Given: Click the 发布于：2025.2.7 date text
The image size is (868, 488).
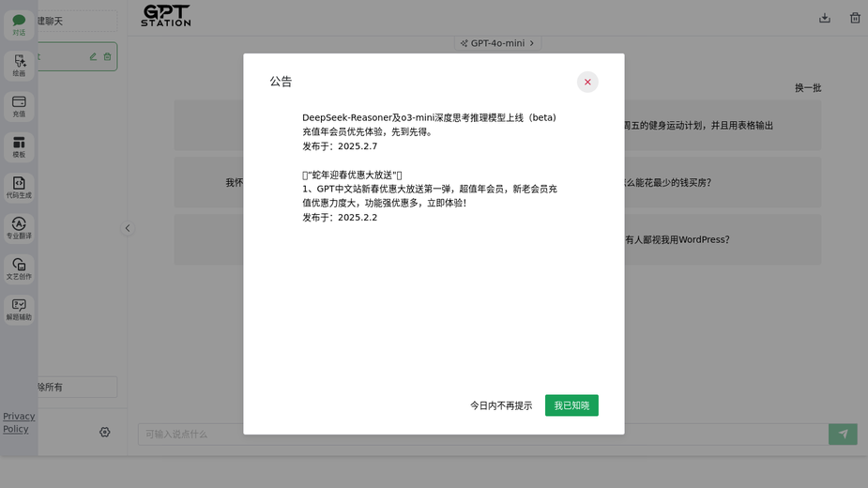Looking at the screenshot, I should point(340,146).
